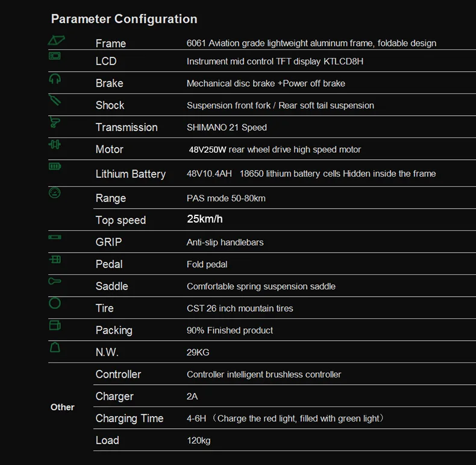The width and height of the screenshot is (476, 465).
Task: Click the Parameter Configuration heading
Action: 124,19
